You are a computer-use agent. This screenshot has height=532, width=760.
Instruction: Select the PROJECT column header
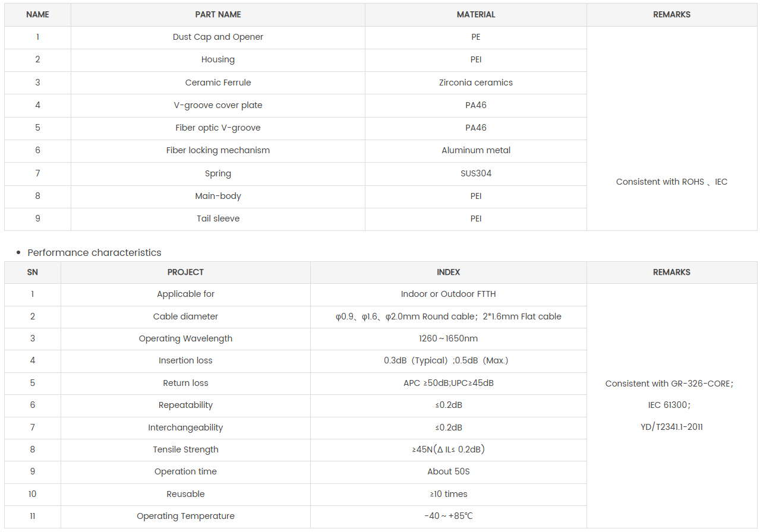(185, 272)
